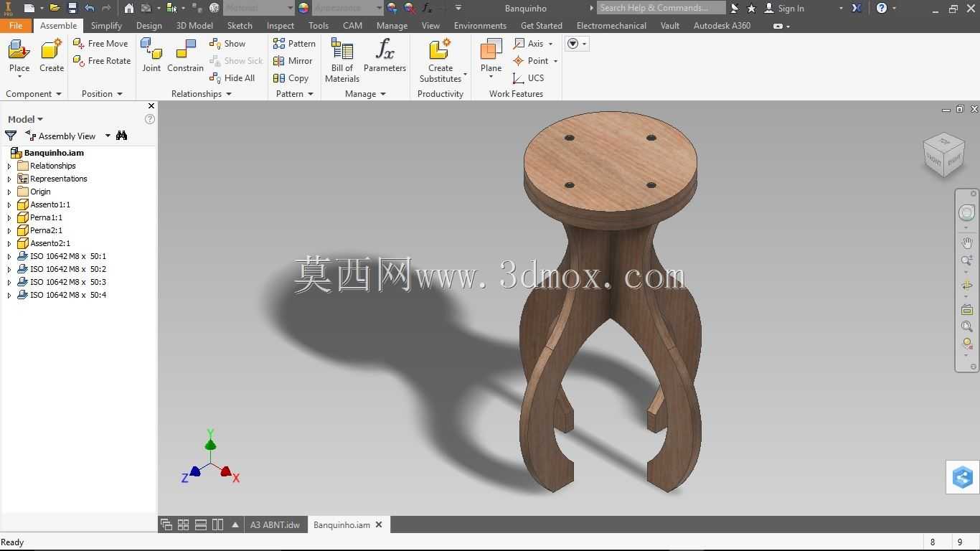Click the tile windows layout icon
The height and width of the screenshot is (551, 980).
click(183, 524)
